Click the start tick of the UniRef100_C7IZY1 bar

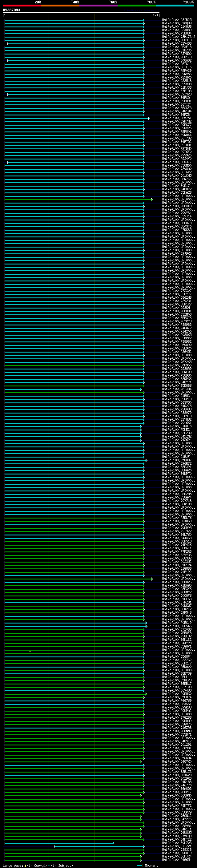[x=54, y=846]
